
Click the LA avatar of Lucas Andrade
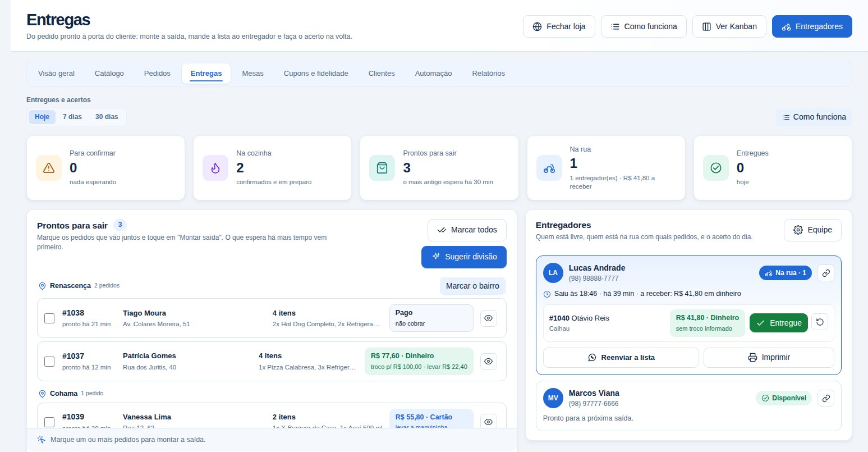[553, 273]
